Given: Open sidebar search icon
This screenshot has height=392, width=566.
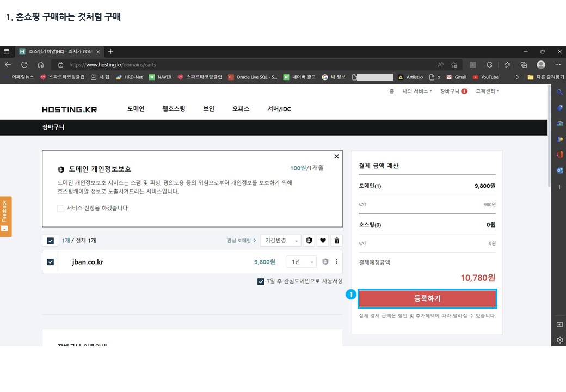Looking at the screenshot, I should [x=559, y=92].
